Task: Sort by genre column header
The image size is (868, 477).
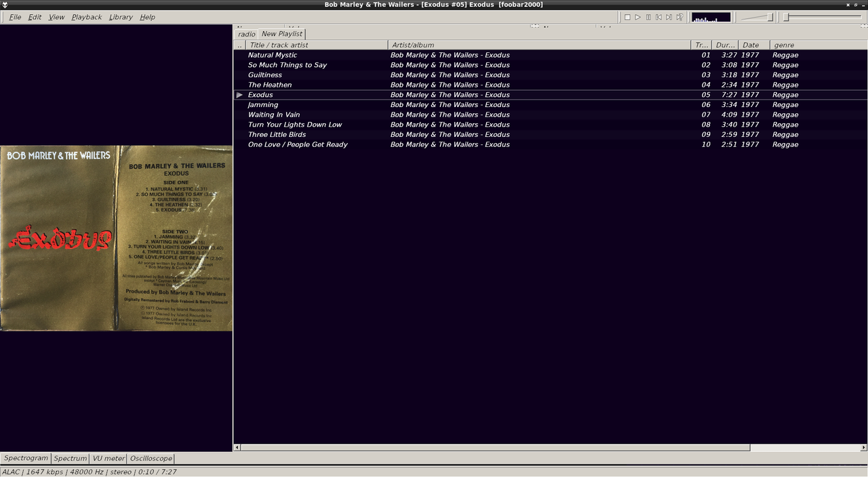Action: (818, 45)
